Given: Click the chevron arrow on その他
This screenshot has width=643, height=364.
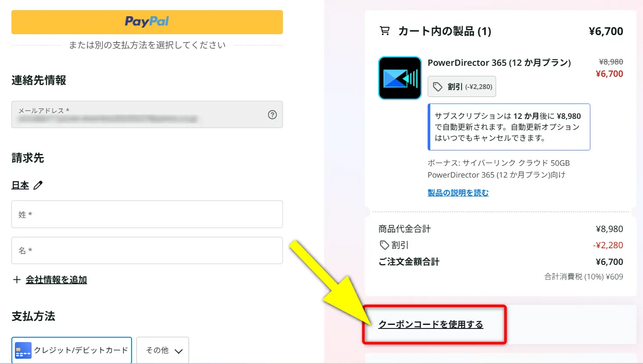Looking at the screenshot, I should pos(179,351).
